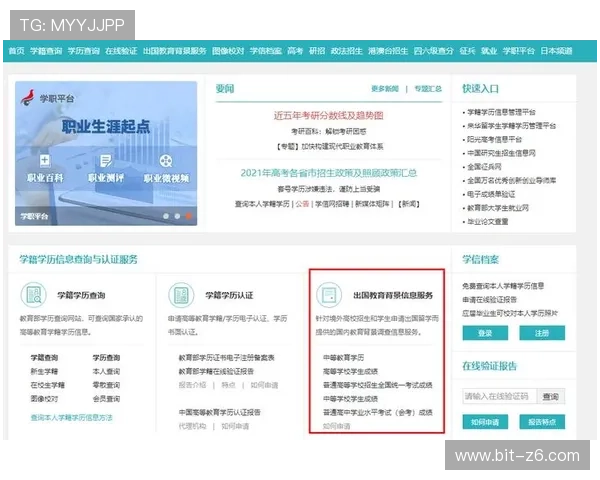Image resolution: width=600 pixels, height=480 pixels.
Task: Open 普通高中学业水平考试(会考)成绩 link
Action: tap(378, 412)
